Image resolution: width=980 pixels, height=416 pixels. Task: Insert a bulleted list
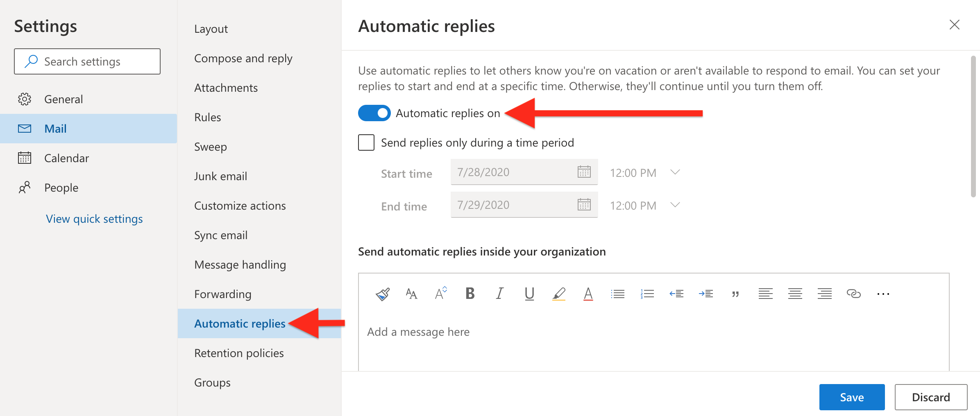click(x=617, y=294)
